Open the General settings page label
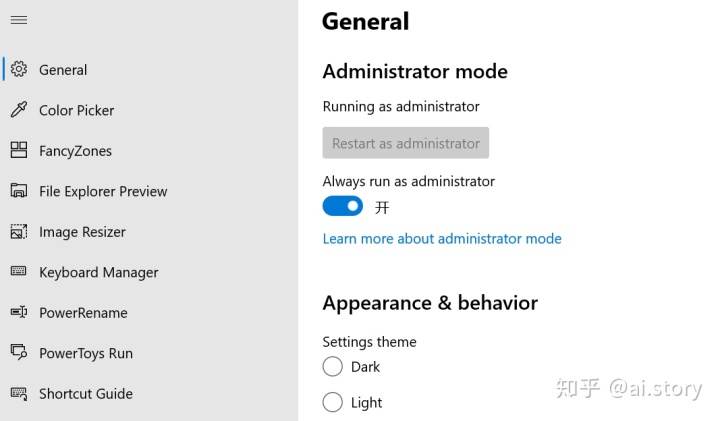 pos(63,70)
